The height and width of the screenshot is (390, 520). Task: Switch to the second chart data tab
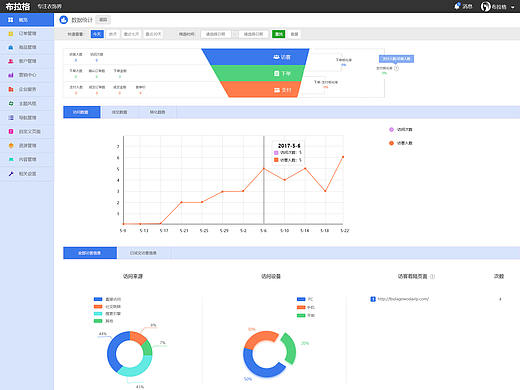point(119,112)
